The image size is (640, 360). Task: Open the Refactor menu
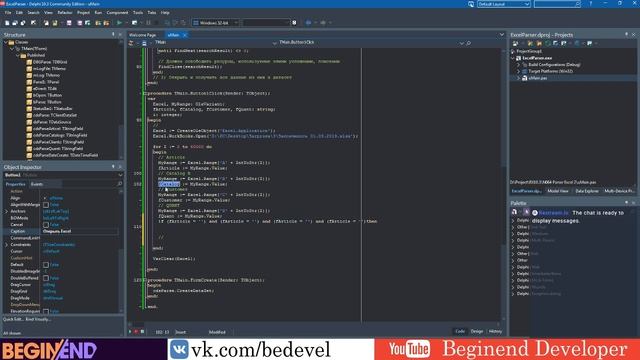(64, 13)
